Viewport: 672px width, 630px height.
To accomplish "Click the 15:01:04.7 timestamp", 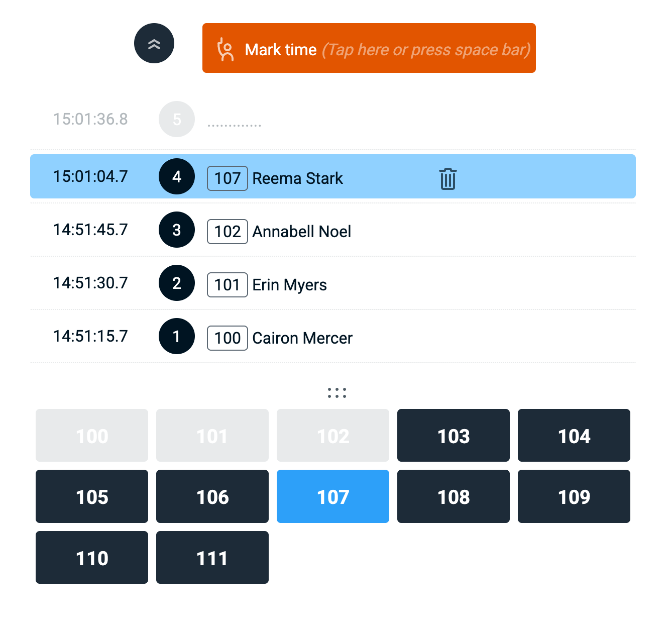I will tap(90, 176).
